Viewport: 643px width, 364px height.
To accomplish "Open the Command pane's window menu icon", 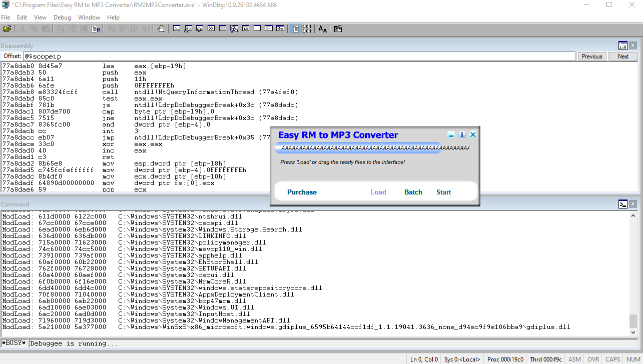I will pos(623,204).
